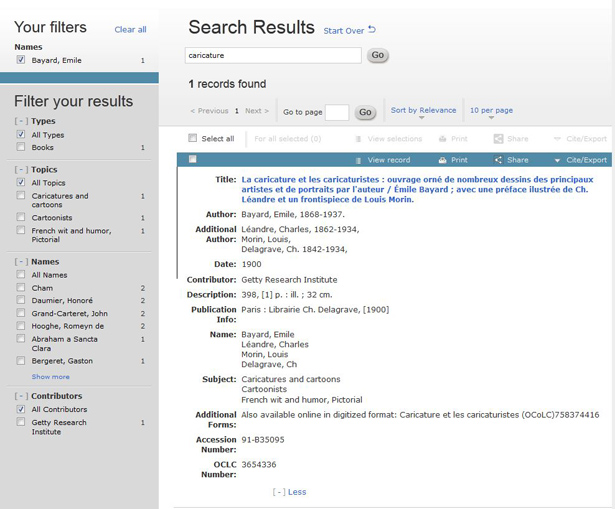Click greyed Share icon in selection toolbar
Screen dimensions: 615x509
pyautogui.click(x=498, y=138)
